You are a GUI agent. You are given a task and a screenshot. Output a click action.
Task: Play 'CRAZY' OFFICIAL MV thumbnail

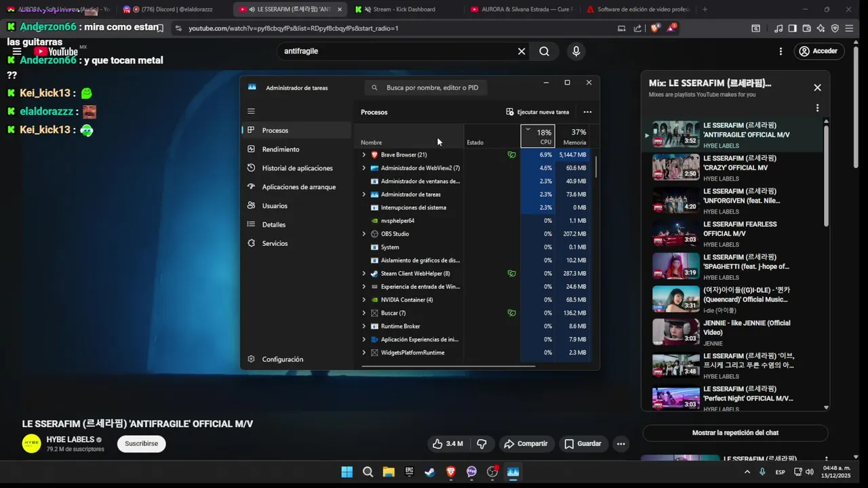point(675,167)
